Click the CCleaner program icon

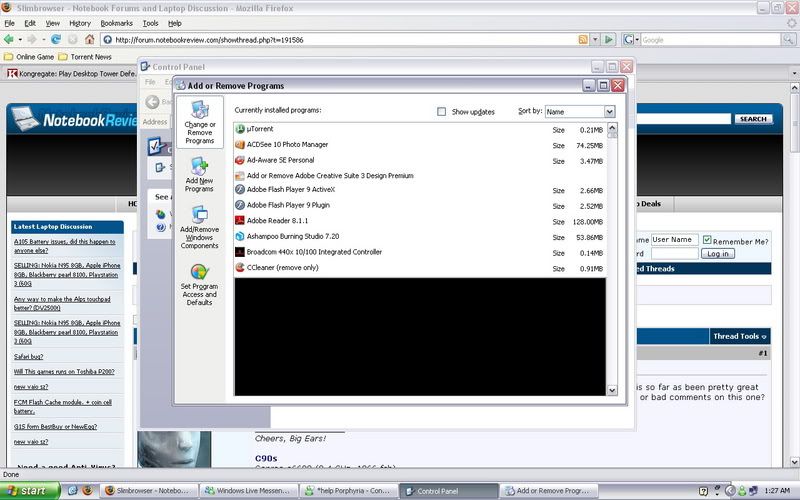[240, 267]
